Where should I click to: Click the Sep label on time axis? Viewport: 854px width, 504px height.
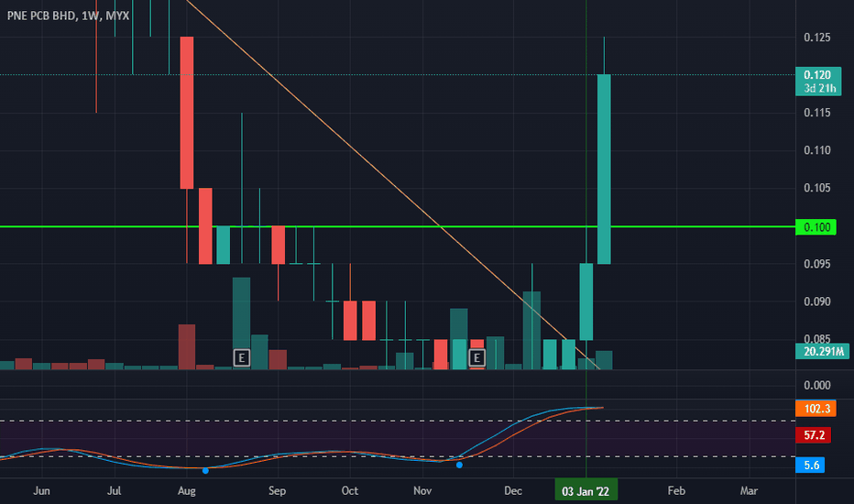pos(277,491)
